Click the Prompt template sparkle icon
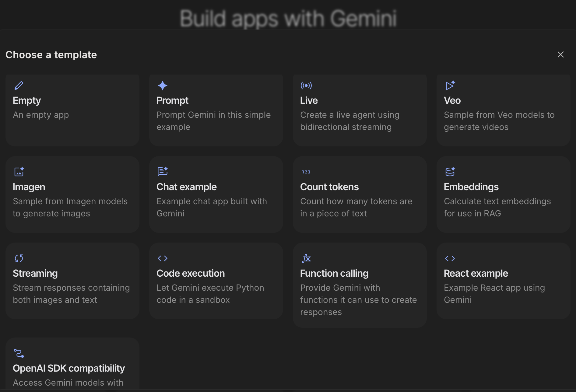This screenshot has width=576, height=392. (162, 86)
